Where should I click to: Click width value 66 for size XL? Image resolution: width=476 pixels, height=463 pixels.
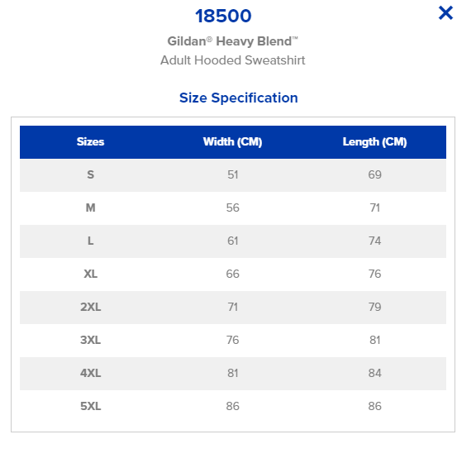232,274
